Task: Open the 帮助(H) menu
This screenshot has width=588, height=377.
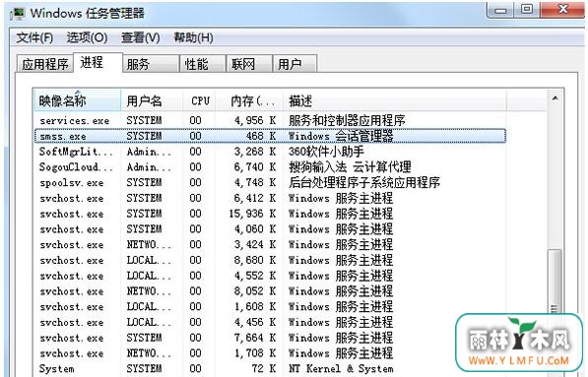Action: pos(193,37)
